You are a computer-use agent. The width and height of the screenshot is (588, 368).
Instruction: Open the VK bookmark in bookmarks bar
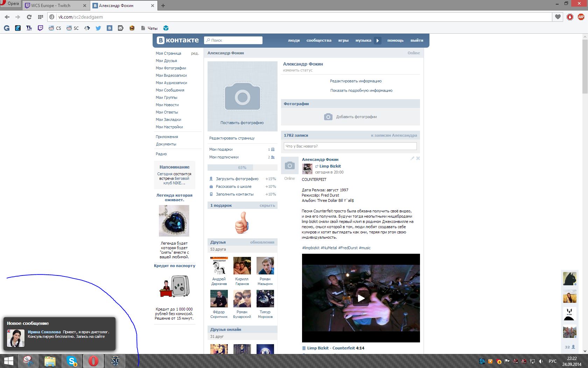pos(110,28)
